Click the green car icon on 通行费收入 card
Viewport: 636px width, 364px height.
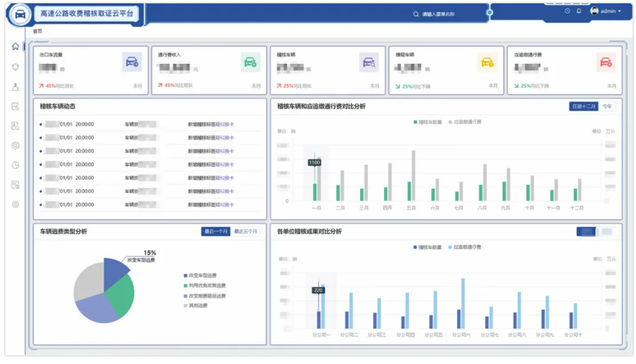250,62
